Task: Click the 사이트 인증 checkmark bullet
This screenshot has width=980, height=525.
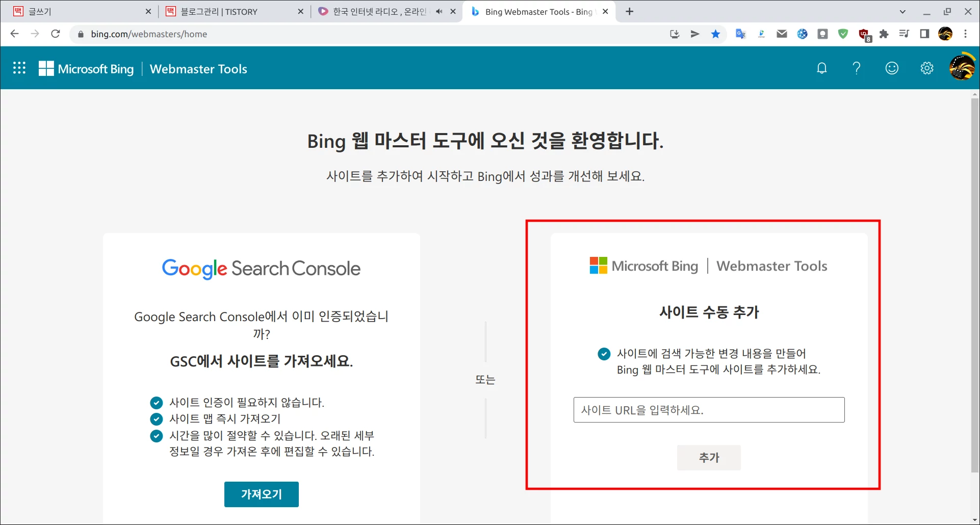Action: [156, 402]
